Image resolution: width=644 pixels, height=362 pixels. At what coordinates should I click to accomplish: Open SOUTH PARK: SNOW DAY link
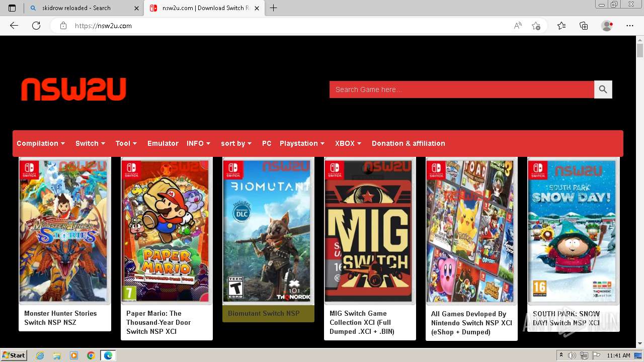pyautogui.click(x=567, y=318)
